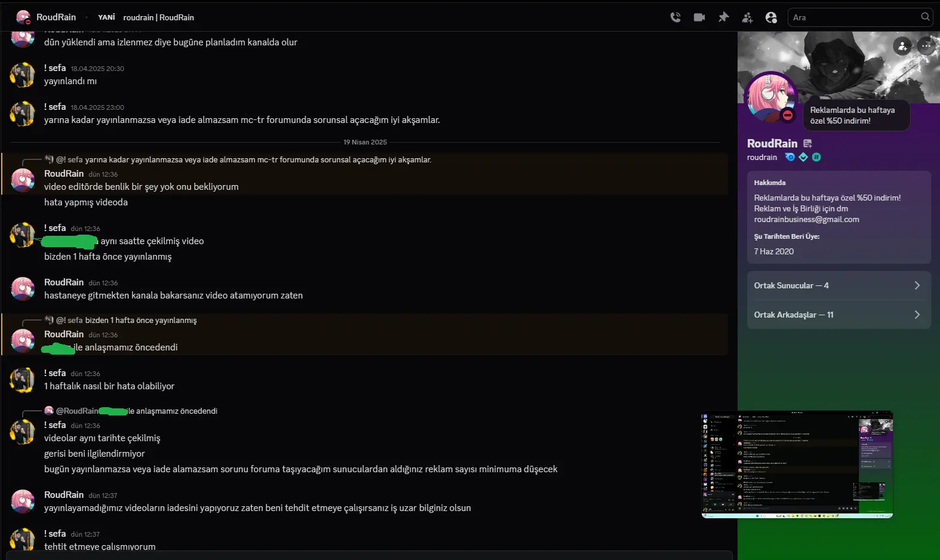Click the message 'yayınlandı mı'

70,81
